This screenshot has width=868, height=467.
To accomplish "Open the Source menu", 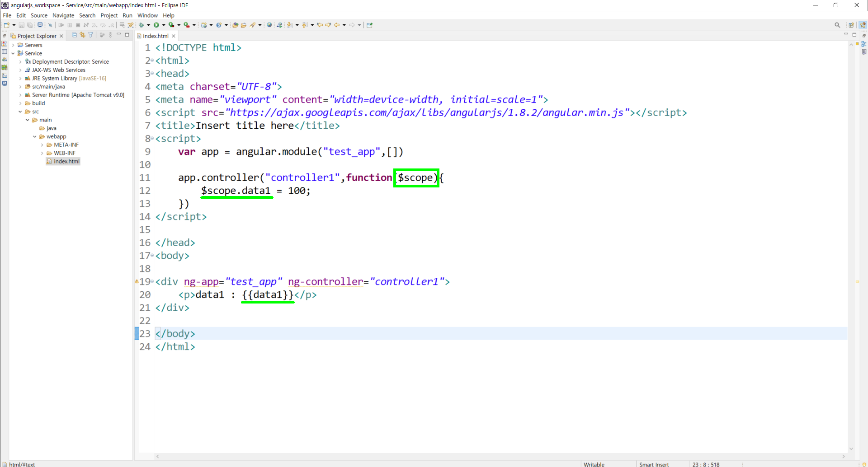I will 39,15.
